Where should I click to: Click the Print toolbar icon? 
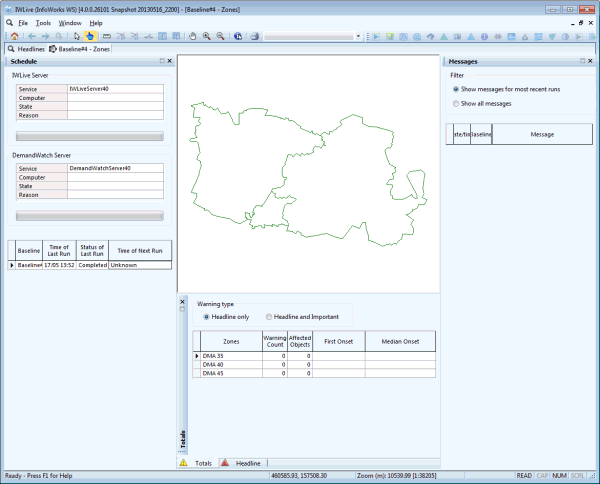click(x=254, y=36)
